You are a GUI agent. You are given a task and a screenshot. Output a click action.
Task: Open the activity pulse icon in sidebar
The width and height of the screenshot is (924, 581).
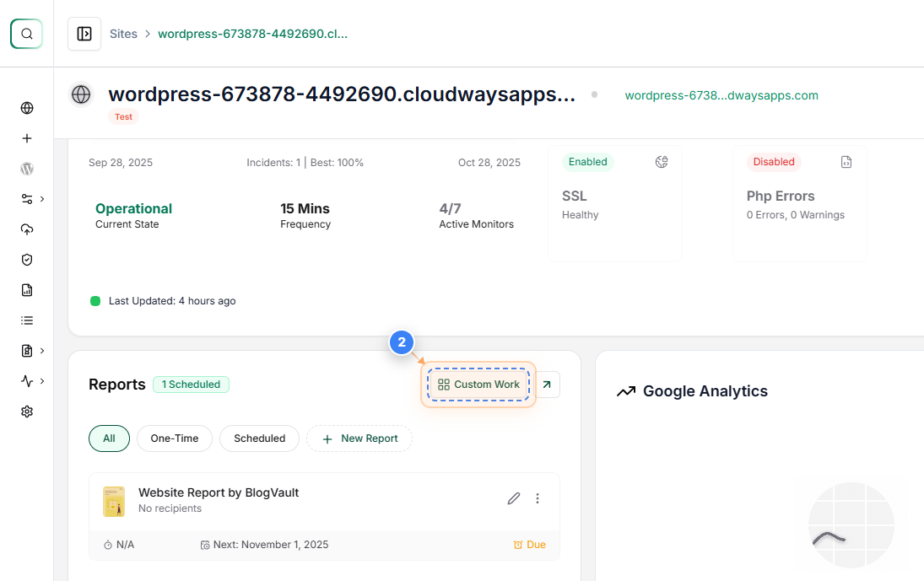point(26,381)
